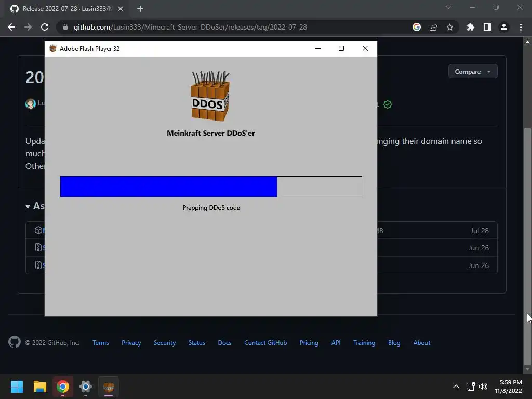Open the taskbar clock and date

pyautogui.click(x=508, y=387)
